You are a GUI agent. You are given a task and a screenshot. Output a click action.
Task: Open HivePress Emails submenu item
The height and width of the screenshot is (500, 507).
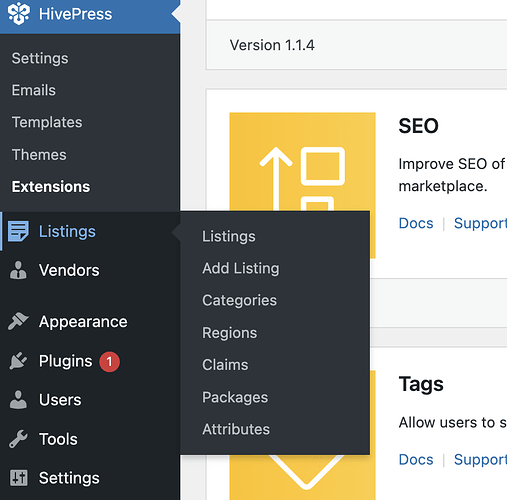coord(34,90)
